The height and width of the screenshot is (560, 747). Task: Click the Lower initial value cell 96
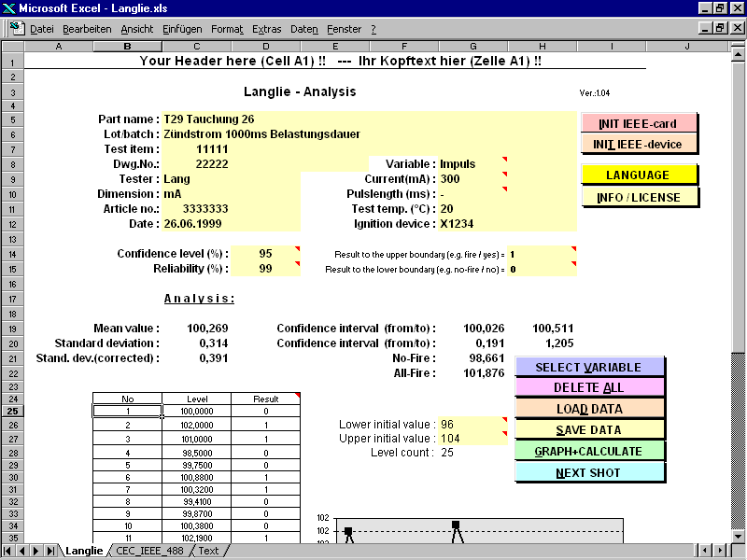click(473, 425)
